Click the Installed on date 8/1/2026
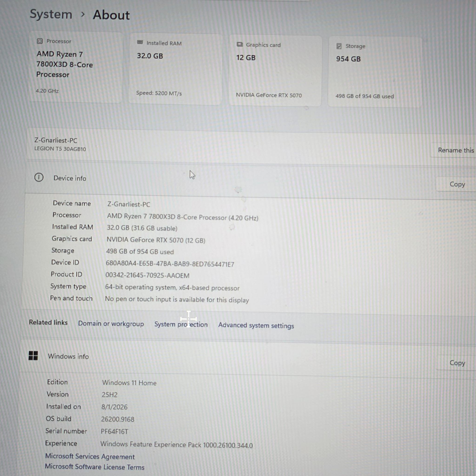Image resolution: width=476 pixels, height=476 pixels. (x=114, y=407)
